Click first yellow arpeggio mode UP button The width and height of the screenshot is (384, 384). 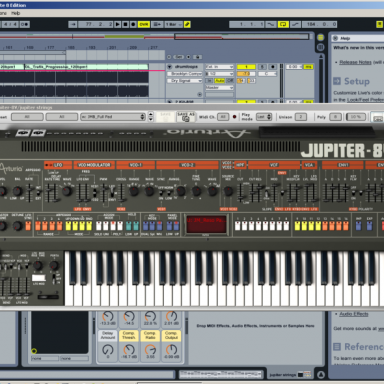68,226
